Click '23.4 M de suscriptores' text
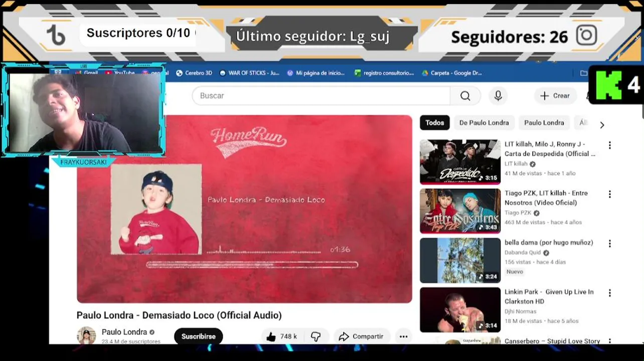Viewport: 644px width, 361px height. [x=131, y=341]
